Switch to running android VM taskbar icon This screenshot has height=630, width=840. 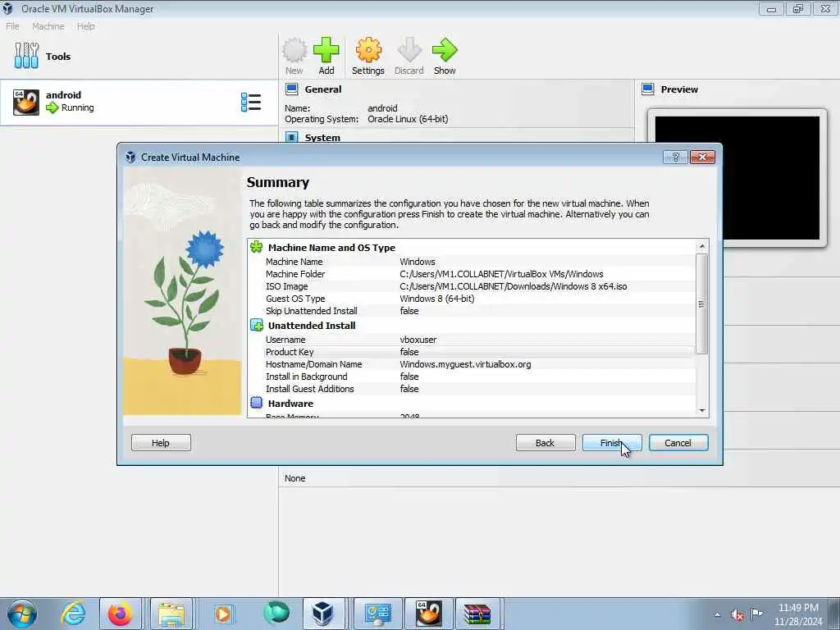(x=428, y=614)
